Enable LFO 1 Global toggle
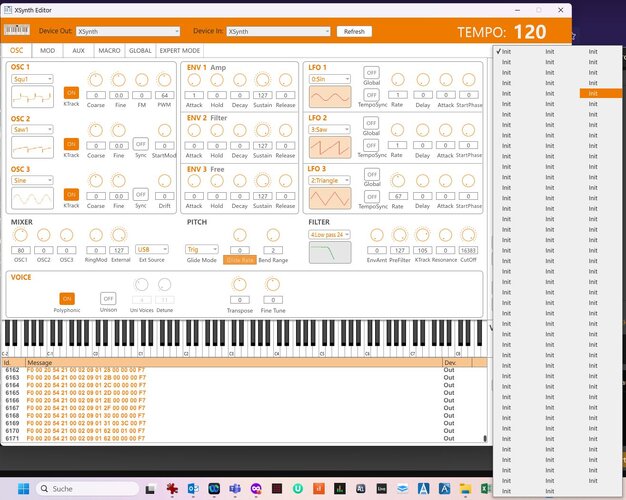This screenshot has width=626, height=500. pyautogui.click(x=371, y=73)
